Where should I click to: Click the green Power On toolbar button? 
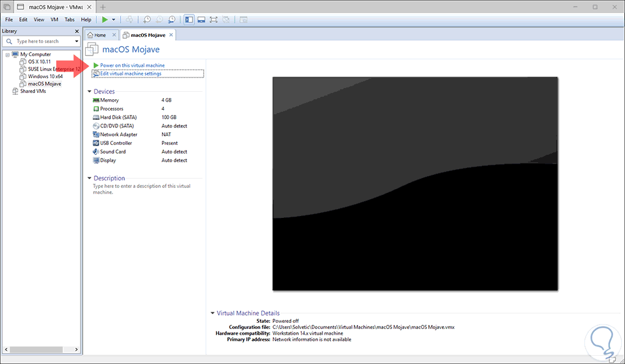click(x=105, y=19)
